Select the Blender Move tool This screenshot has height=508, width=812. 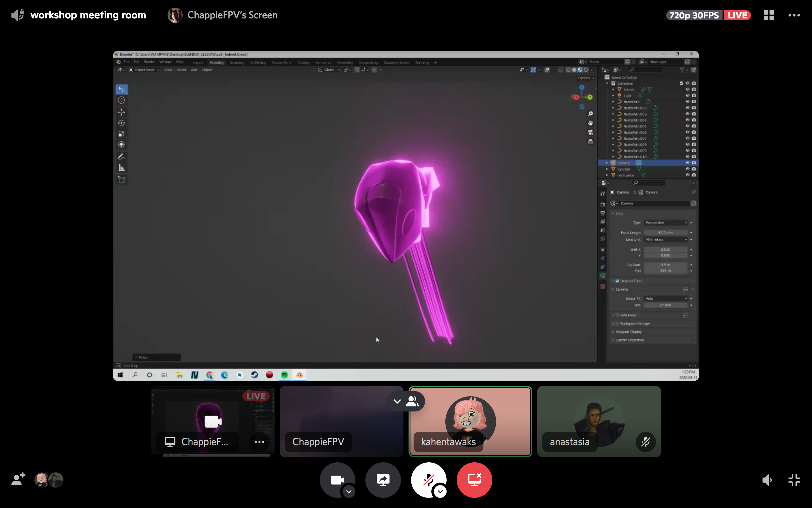[121, 112]
